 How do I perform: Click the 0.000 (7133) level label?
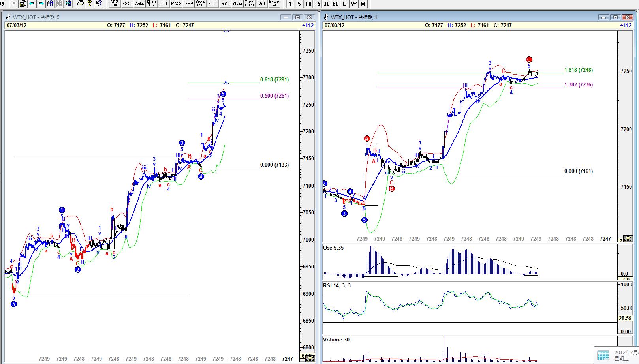click(274, 165)
